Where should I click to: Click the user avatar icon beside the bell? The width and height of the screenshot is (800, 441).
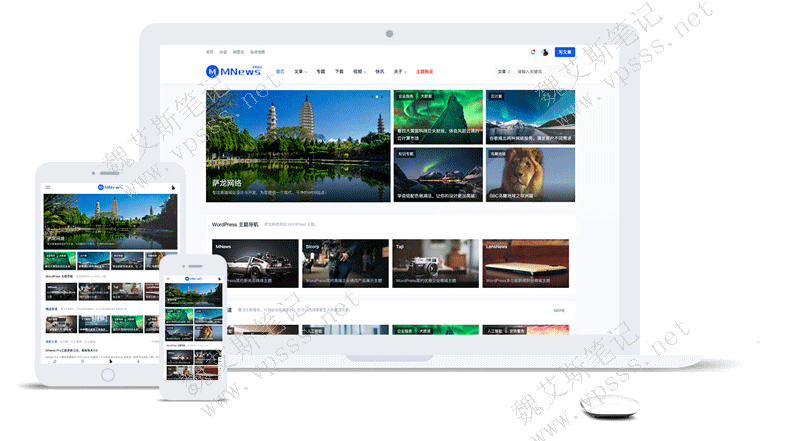pyautogui.click(x=545, y=52)
